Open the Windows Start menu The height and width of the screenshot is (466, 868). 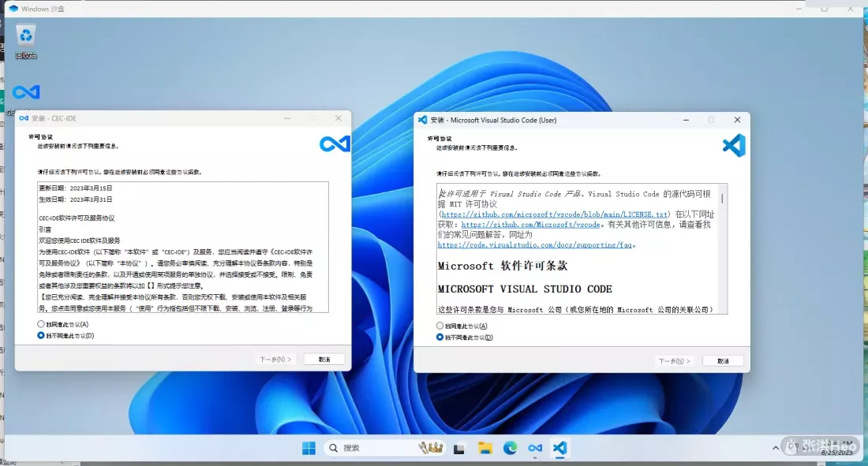click(309, 449)
